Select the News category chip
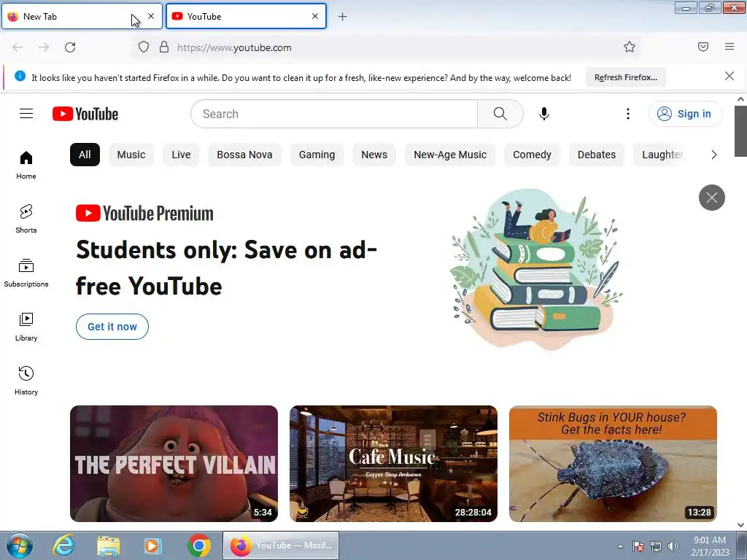The image size is (747, 560). [x=374, y=155]
